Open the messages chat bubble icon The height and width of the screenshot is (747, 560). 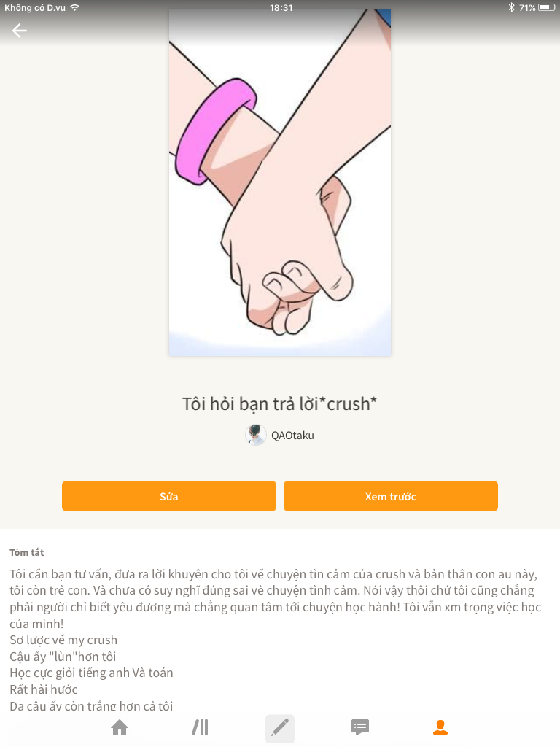click(x=360, y=727)
